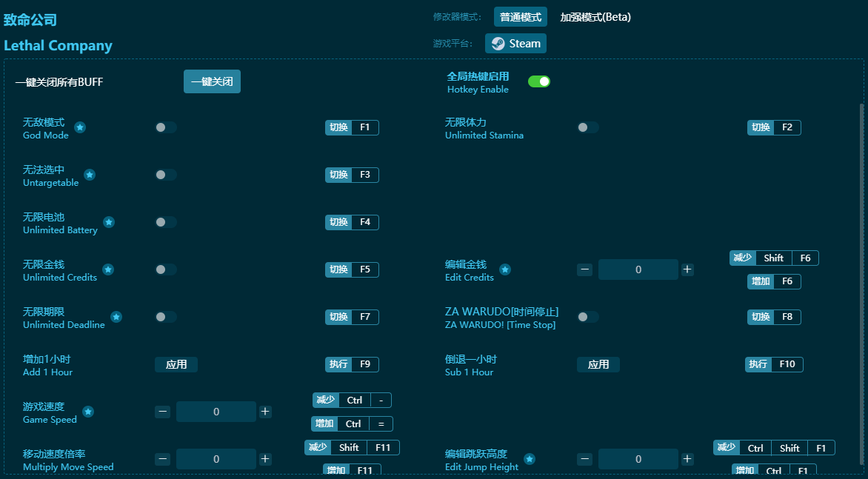Click the 切换 F3 hotkey for Untargetable
Image resolution: width=868 pixels, height=479 pixels.
coord(352,175)
